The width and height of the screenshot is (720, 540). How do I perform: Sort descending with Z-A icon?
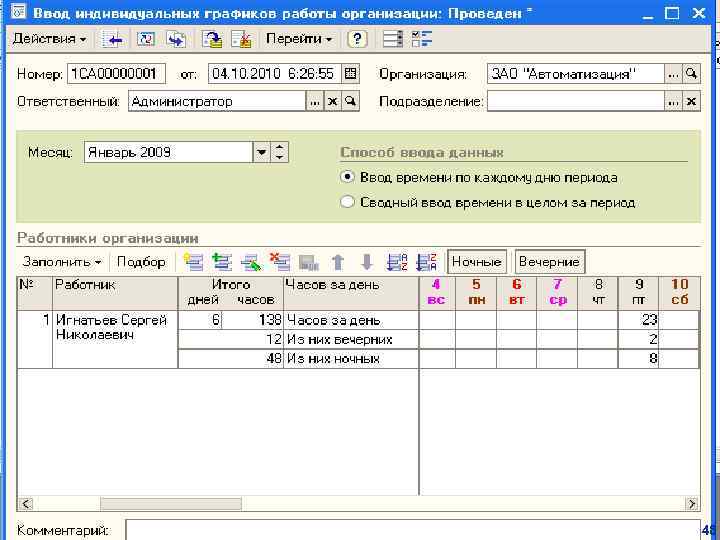[x=427, y=262]
